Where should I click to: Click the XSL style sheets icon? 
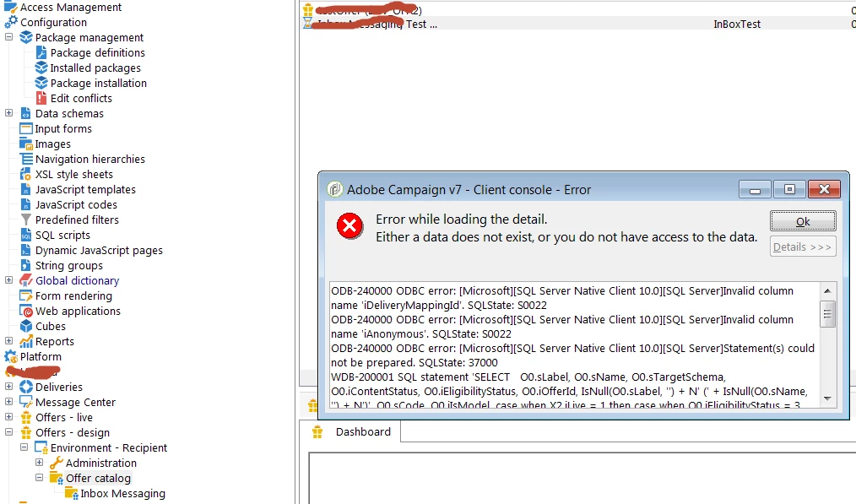point(25,174)
